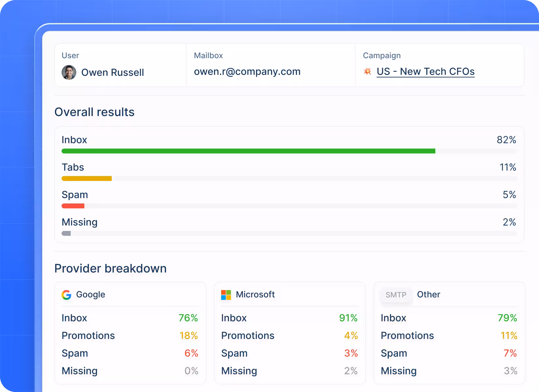
Task: Click the red Spam progress bar
Action: pyautogui.click(x=73, y=206)
